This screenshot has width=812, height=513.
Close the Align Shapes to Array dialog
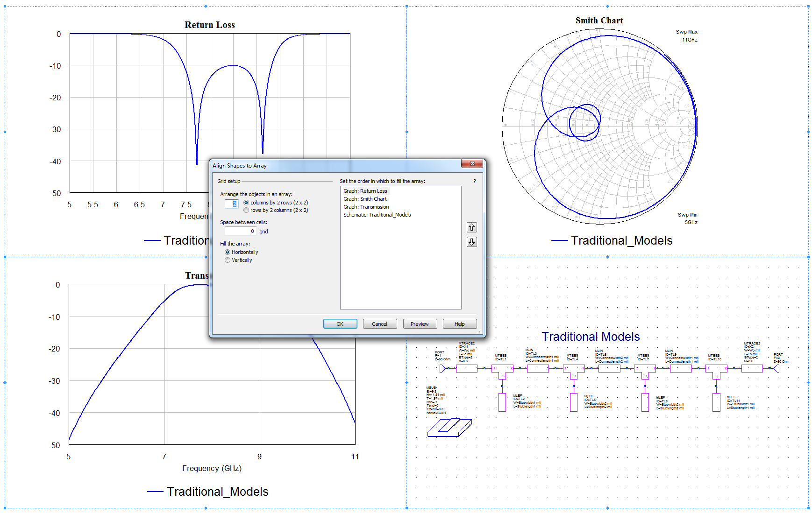pos(472,163)
